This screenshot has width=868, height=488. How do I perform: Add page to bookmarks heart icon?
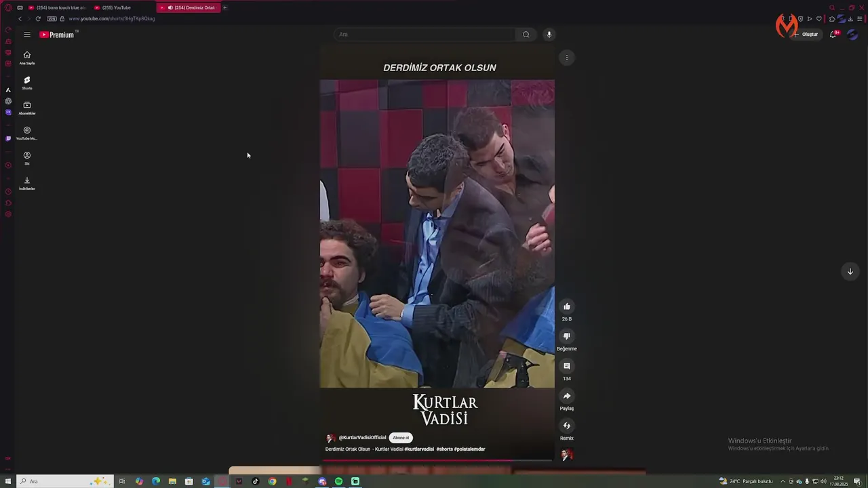[819, 19]
